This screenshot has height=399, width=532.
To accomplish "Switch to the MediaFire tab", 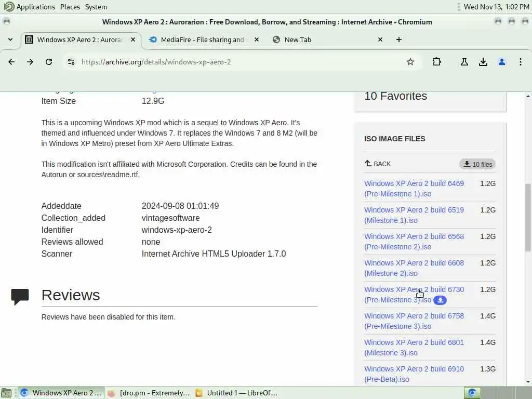I will pyautogui.click(x=202, y=39).
